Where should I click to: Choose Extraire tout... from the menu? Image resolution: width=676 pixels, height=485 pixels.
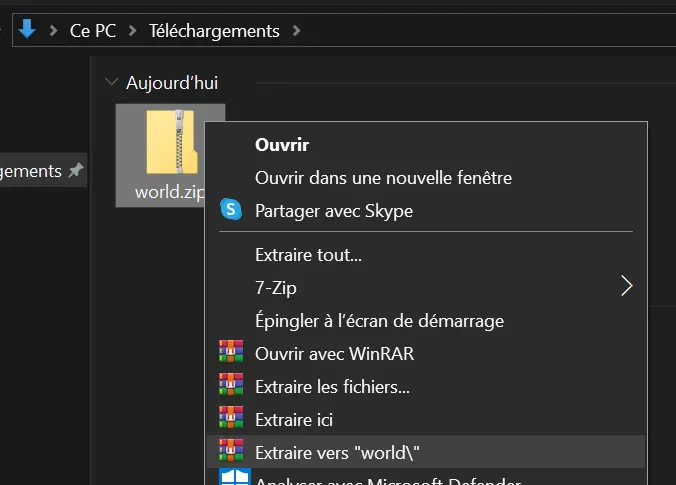coord(308,255)
